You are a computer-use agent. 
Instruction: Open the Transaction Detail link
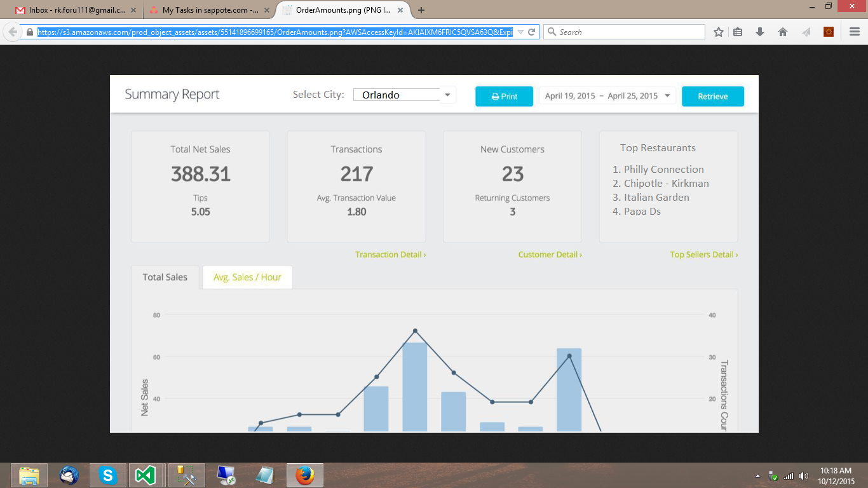tap(390, 254)
